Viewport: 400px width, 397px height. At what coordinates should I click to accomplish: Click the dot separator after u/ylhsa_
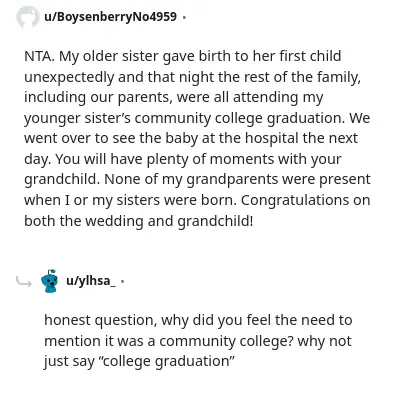pos(123,281)
